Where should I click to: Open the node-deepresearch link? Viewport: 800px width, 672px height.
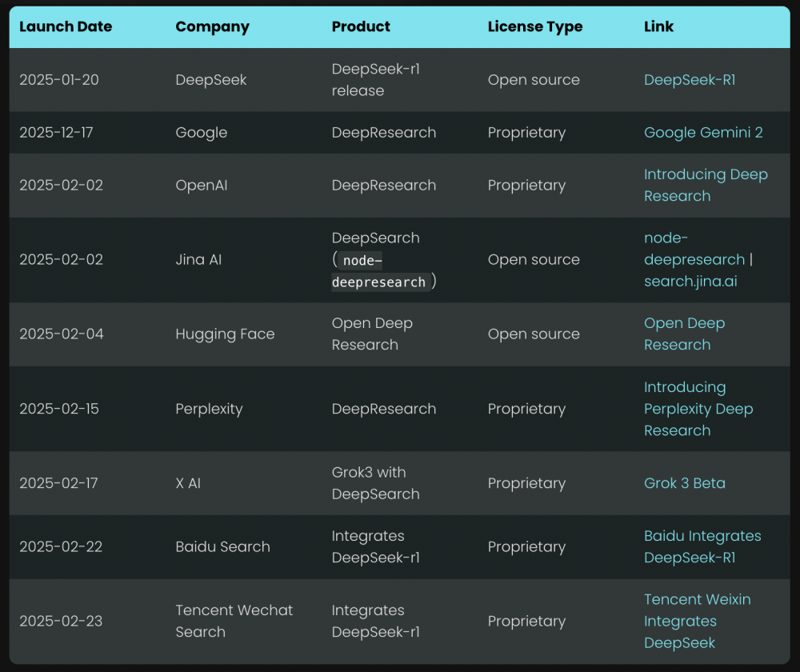click(694, 249)
